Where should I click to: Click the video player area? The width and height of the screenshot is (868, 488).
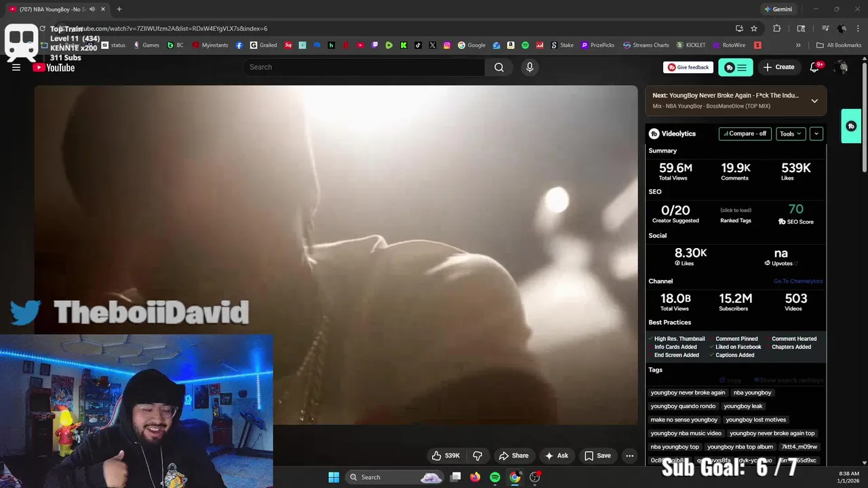(336, 255)
